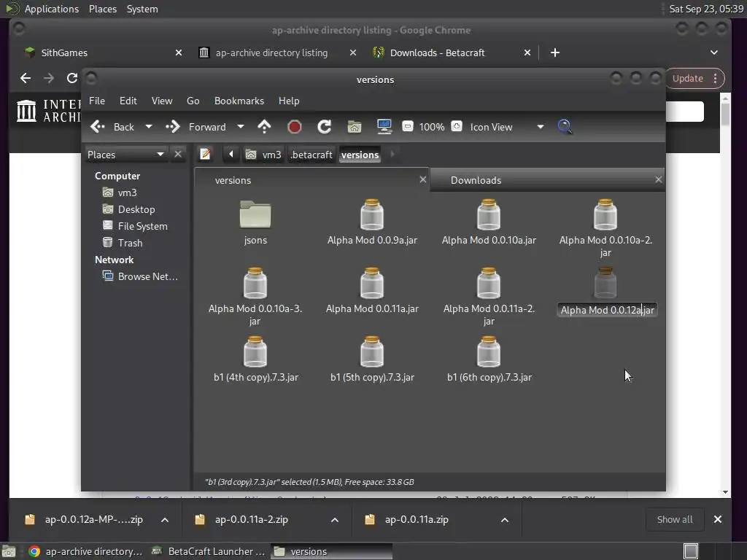747x560 pixels.
Task: Go Back in the file manager
Action: point(112,127)
